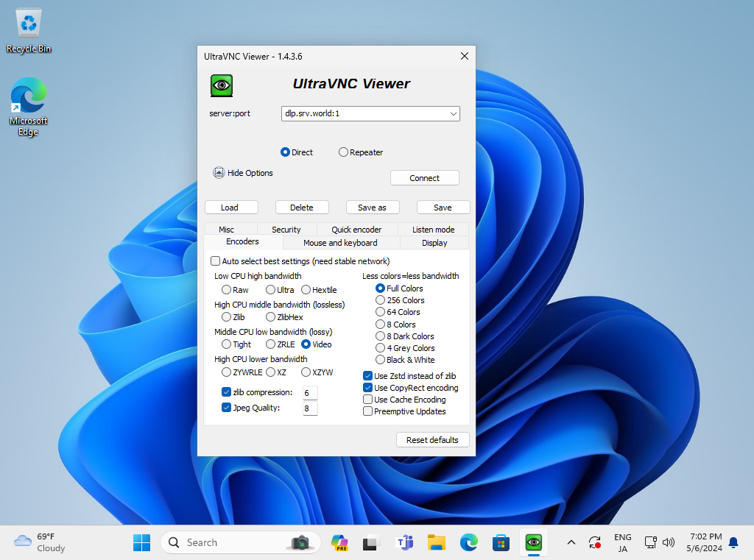Open the Quick encoder tab
Viewport: 754px width, 560px height.
coord(356,230)
